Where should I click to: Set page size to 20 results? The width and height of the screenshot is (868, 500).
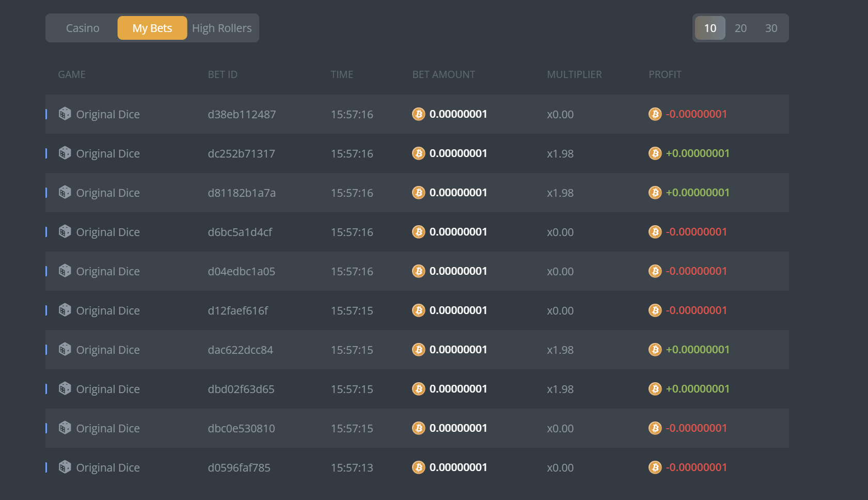point(740,28)
